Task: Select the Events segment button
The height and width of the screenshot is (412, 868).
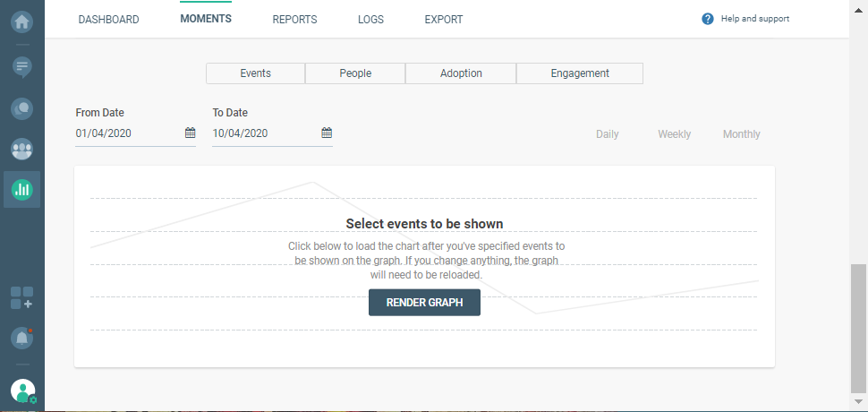Action: pyautogui.click(x=256, y=73)
